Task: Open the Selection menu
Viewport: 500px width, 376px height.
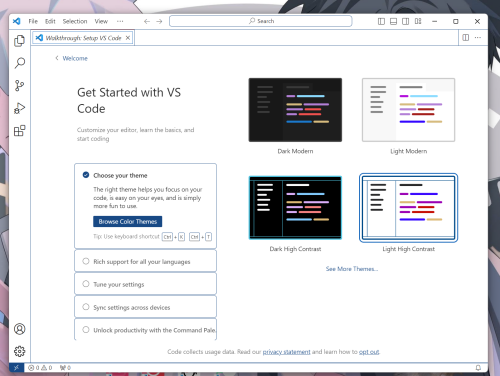Action: 75,21
